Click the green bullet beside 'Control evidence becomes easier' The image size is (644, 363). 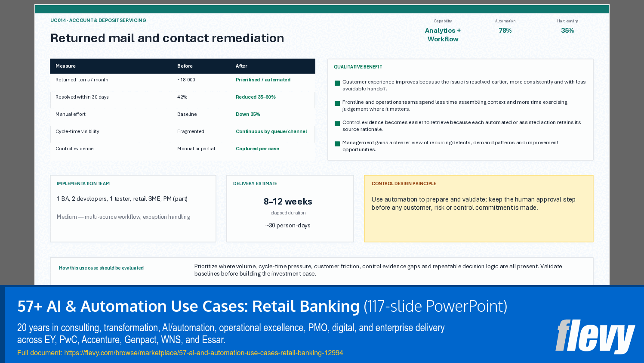pos(337,124)
